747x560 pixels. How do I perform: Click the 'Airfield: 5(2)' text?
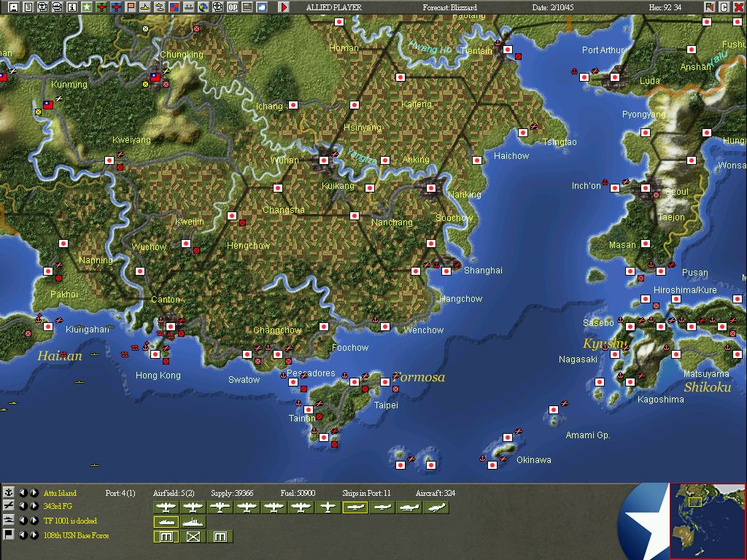(x=174, y=493)
